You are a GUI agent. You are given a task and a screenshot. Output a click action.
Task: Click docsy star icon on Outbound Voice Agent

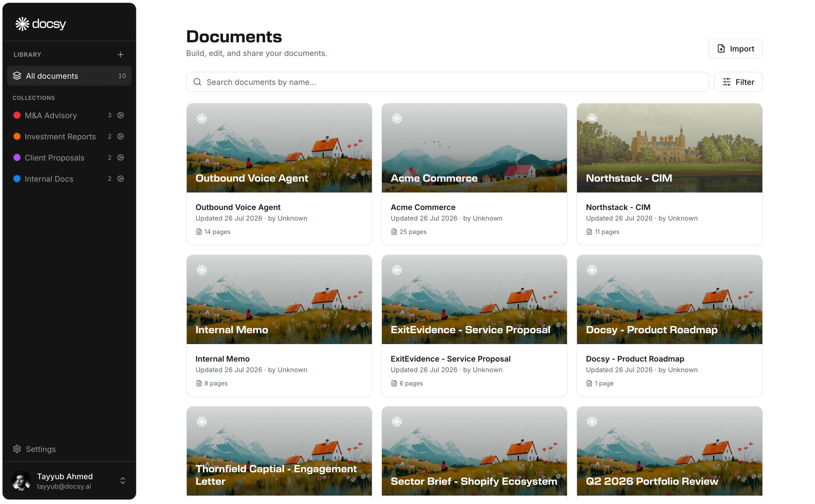pos(202,118)
